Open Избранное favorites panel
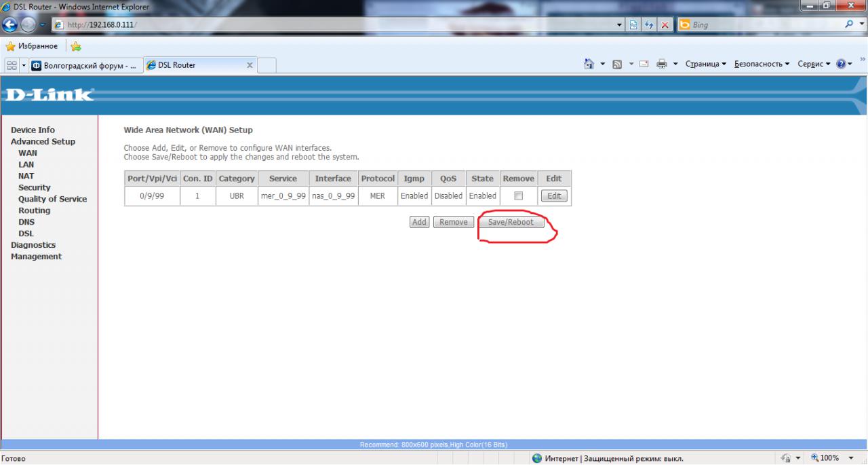The image size is (868, 465). pos(32,46)
